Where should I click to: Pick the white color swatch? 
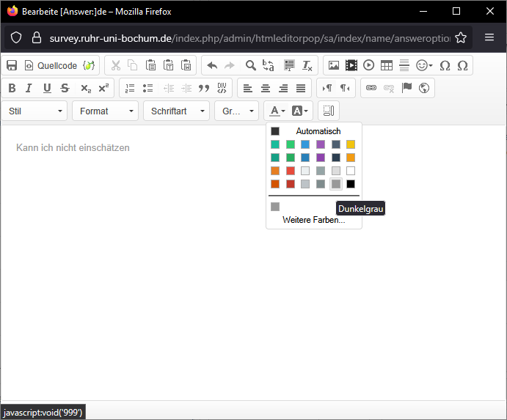tap(351, 171)
